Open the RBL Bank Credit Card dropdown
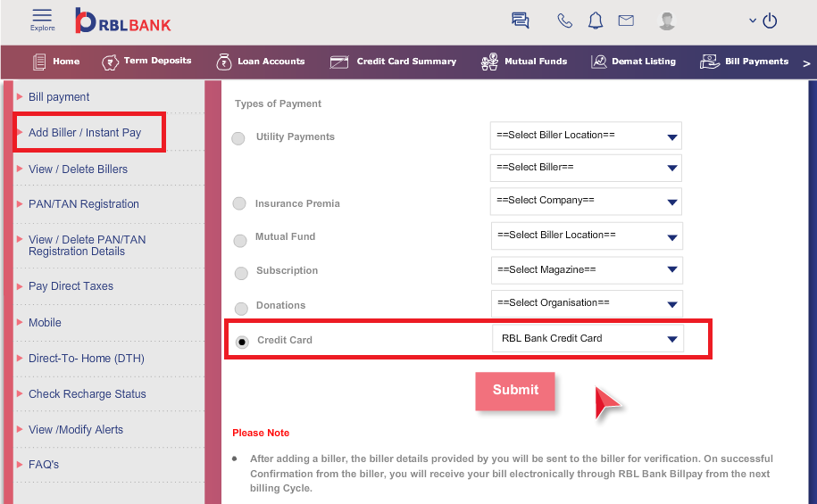Screen dimensions: 817x504 588,338
